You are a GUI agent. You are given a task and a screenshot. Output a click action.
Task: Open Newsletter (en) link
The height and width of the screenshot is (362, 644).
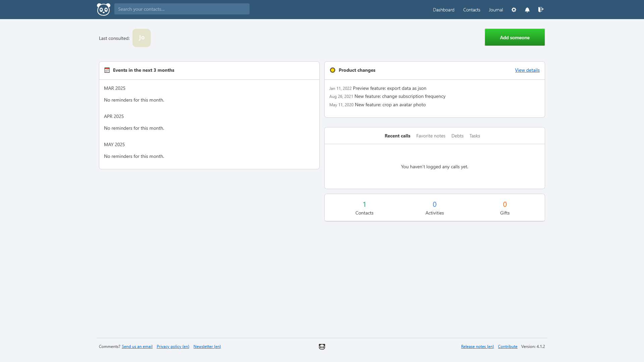[207, 347]
